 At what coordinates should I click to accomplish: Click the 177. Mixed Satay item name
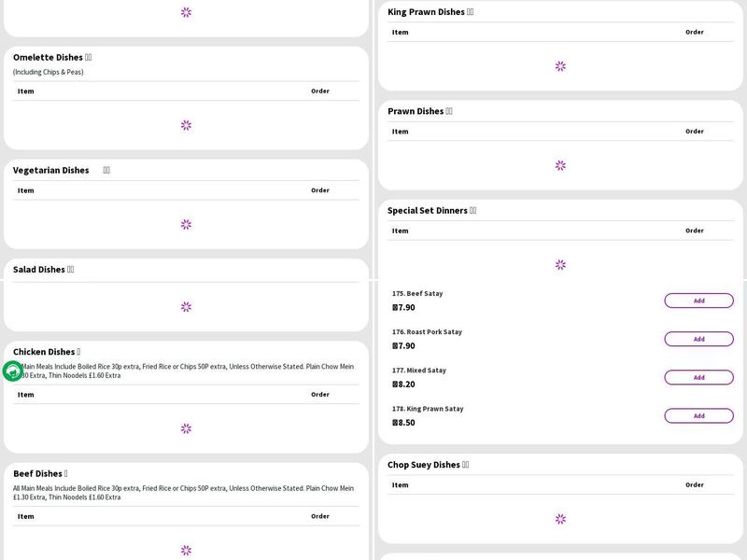(x=419, y=371)
